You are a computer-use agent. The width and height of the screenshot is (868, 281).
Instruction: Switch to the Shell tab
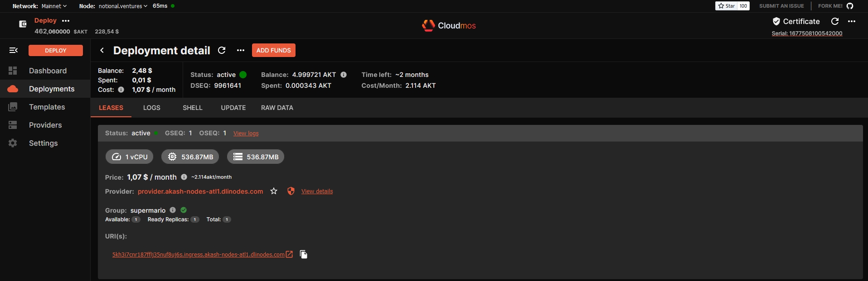pos(193,108)
